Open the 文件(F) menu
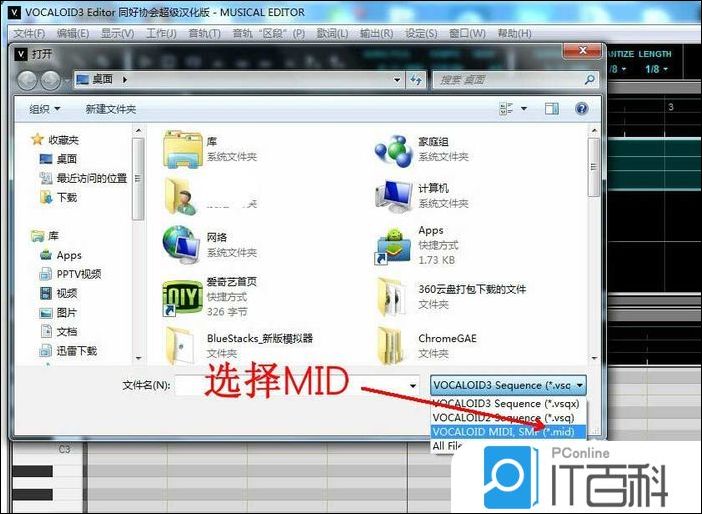This screenshot has width=702, height=514. tap(29, 33)
